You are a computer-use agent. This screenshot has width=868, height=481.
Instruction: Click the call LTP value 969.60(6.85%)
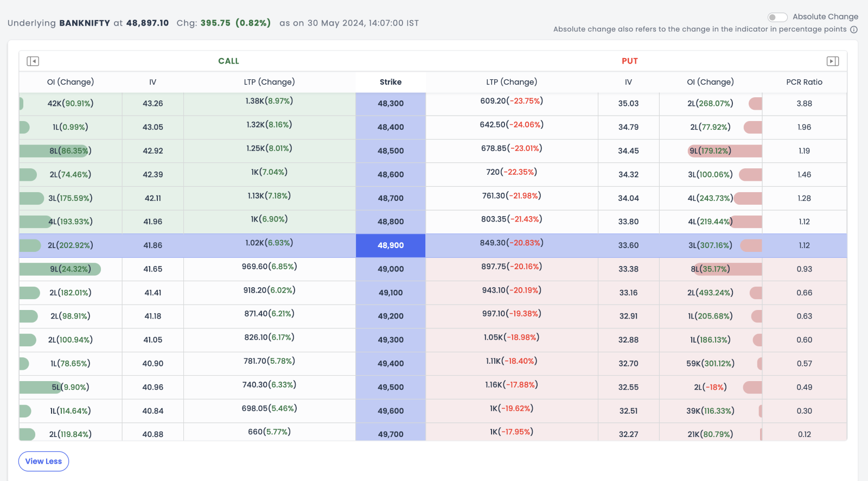coord(269,267)
